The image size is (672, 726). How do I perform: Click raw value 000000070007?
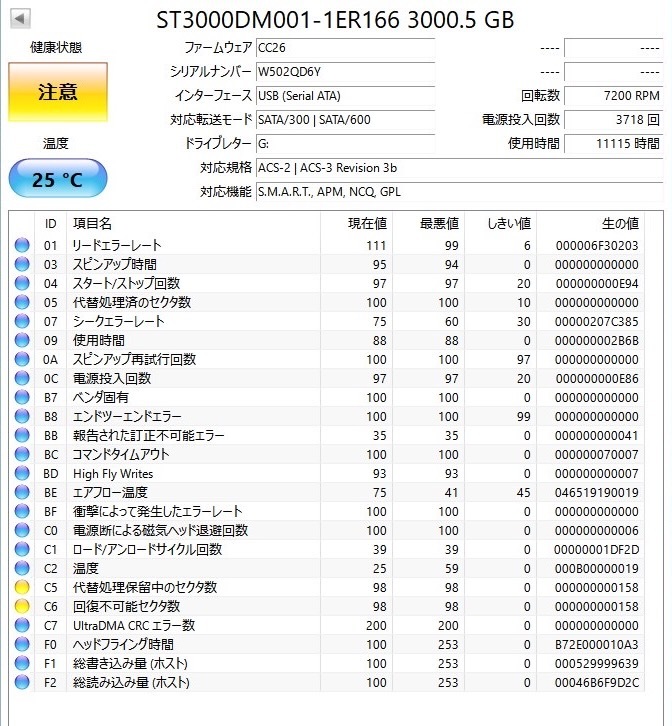[597, 455]
